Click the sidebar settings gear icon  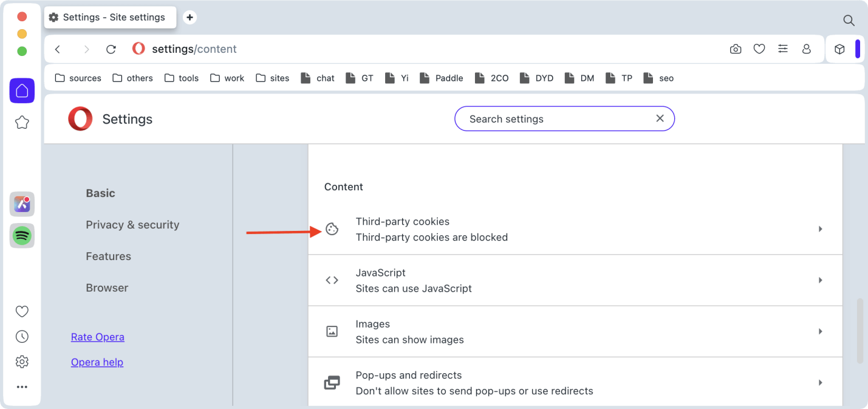pyautogui.click(x=22, y=362)
